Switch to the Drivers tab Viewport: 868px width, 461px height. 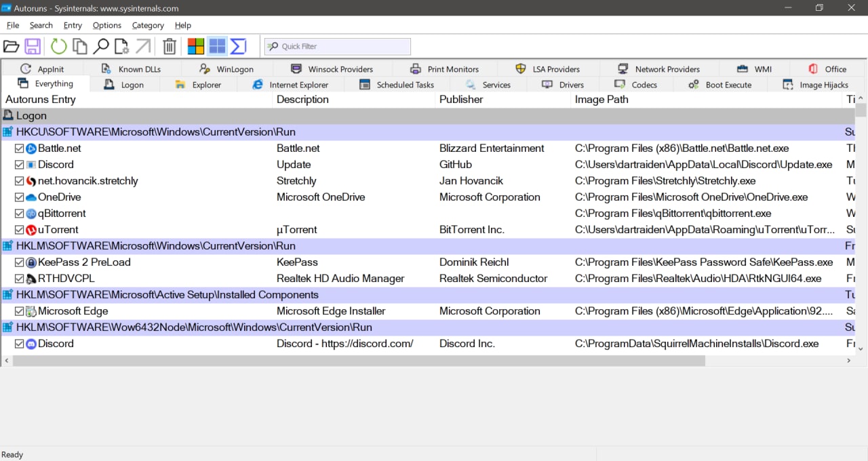(563, 85)
